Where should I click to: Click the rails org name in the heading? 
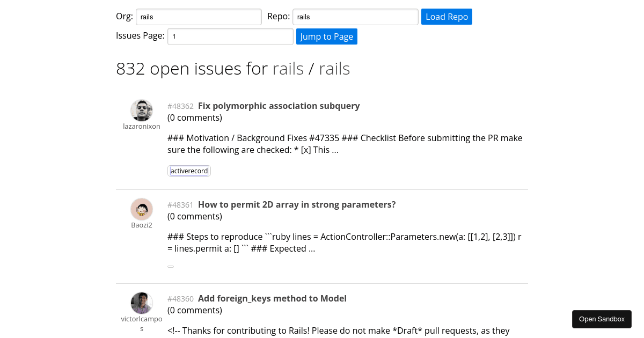click(288, 68)
